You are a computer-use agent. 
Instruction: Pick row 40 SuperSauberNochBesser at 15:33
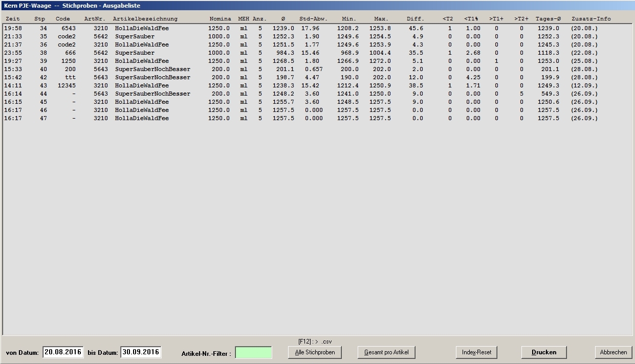(x=152, y=70)
